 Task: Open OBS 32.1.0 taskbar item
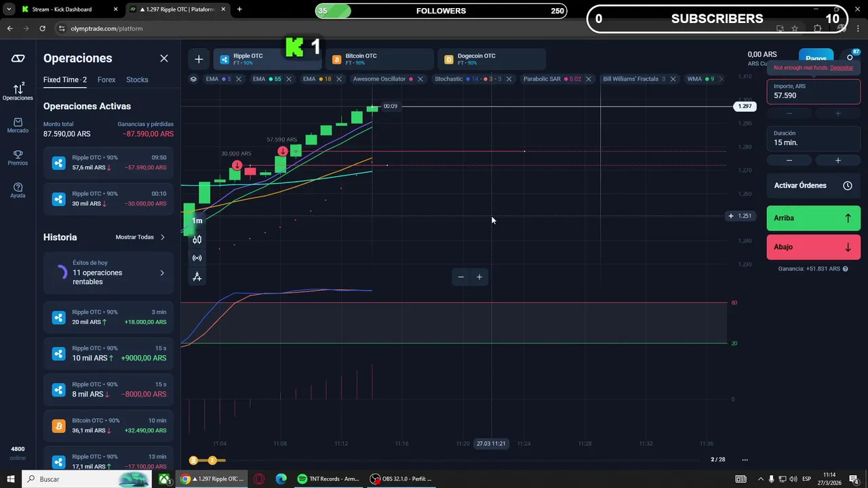tap(401, 479)
